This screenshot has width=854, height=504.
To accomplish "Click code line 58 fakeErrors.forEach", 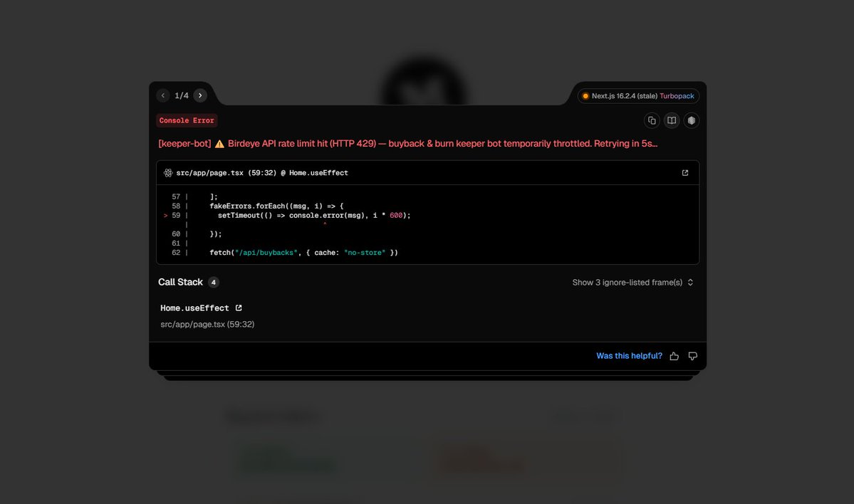I will [276, 206].
